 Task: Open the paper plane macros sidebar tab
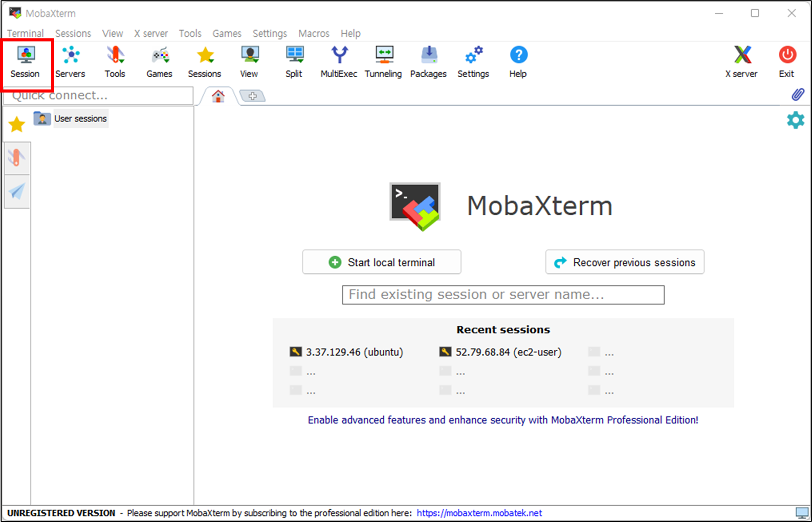click(17, 192)
